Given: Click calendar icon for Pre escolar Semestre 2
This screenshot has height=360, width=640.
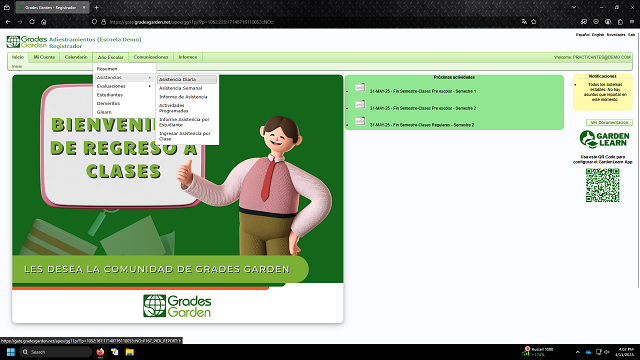Looking at the screenshot, I should pos(360,104).
